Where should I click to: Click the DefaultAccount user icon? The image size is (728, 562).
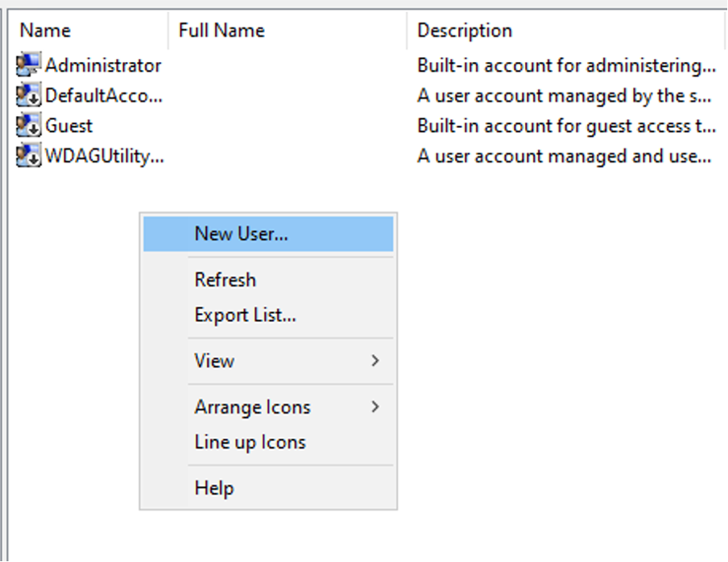[x=28, y=95]
